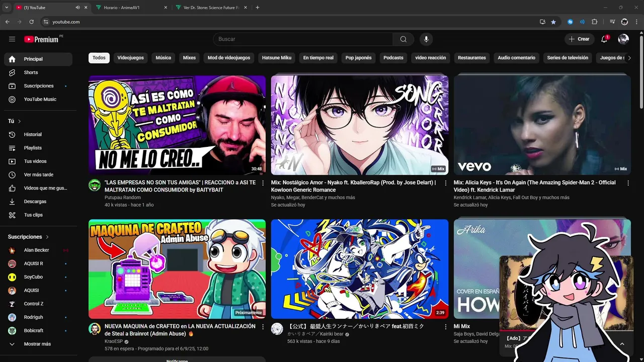Mute the YouTube tab speaker icon
644x362 pixels.
77,8
